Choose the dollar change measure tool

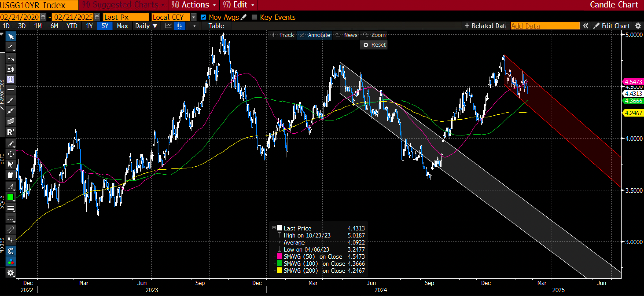pos(11,68)
